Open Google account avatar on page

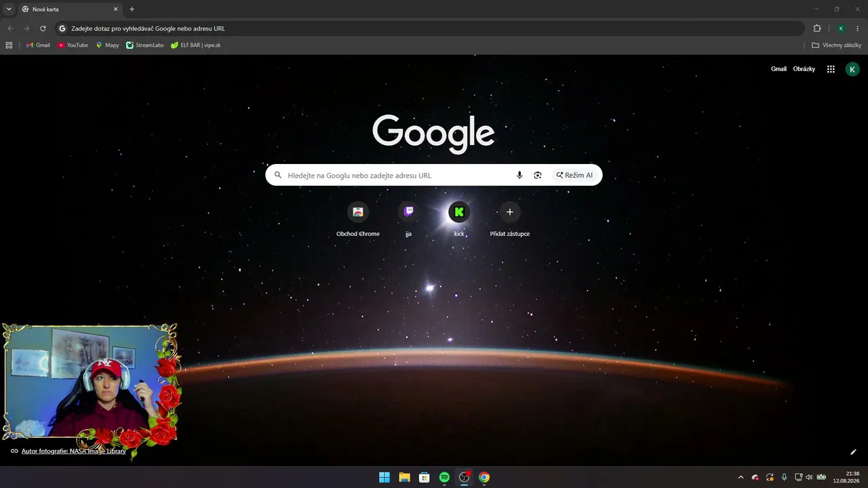tap(852, 69)
